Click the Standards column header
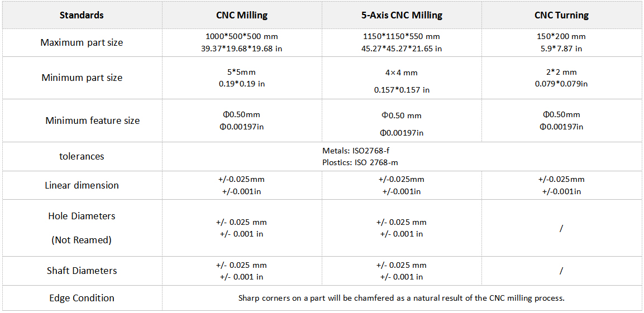The height and width of the screenshot is (313, 644). [82, 15]
